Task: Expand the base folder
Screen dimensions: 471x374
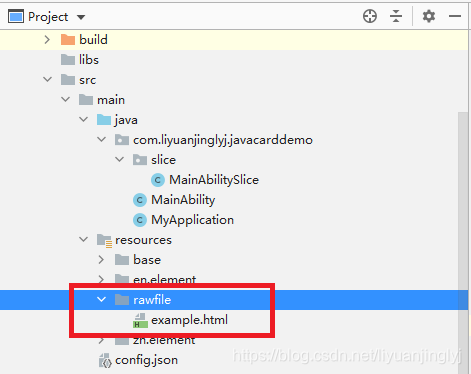Action: coord(101,260)
